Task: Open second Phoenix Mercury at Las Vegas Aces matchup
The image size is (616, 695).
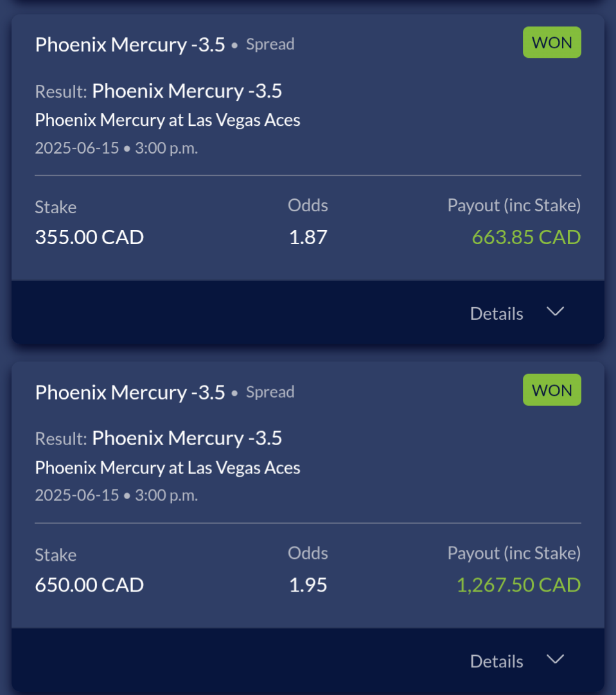Action: (168, 468)
